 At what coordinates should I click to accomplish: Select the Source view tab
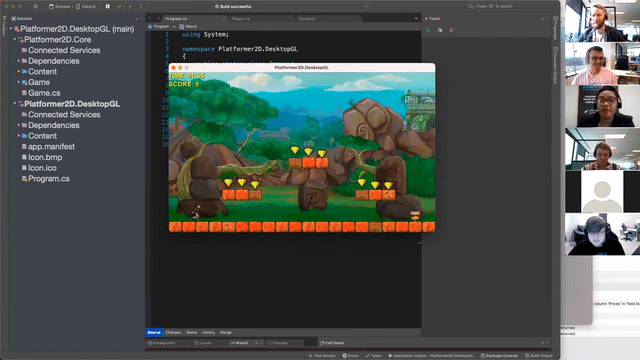point(154,333)
